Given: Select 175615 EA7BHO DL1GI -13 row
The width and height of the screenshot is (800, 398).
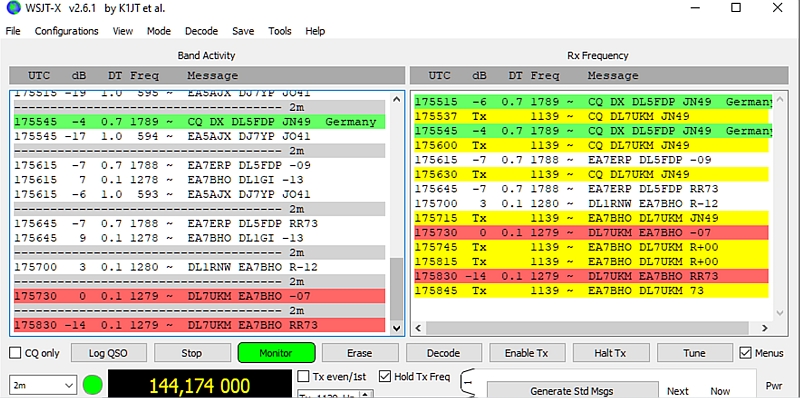Looking at the screenshot, I should pyautogui.click(x=199, y=180).
